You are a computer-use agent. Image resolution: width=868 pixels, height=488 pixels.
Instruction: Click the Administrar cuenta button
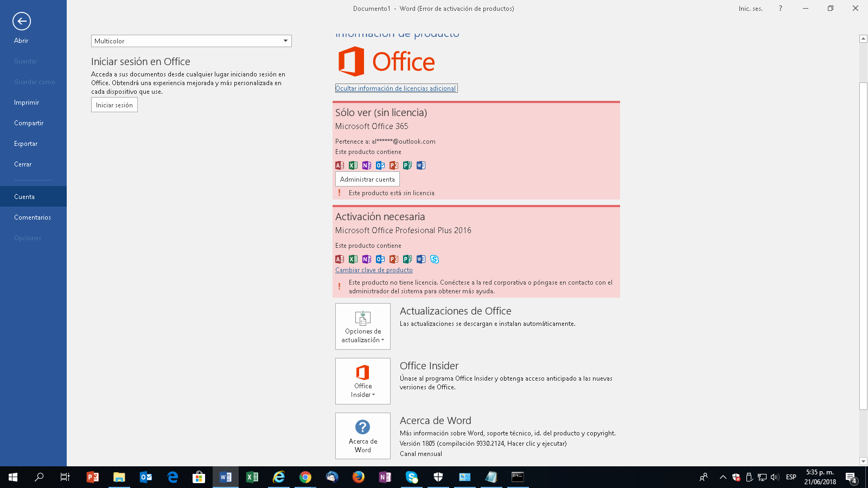point(367,179)
